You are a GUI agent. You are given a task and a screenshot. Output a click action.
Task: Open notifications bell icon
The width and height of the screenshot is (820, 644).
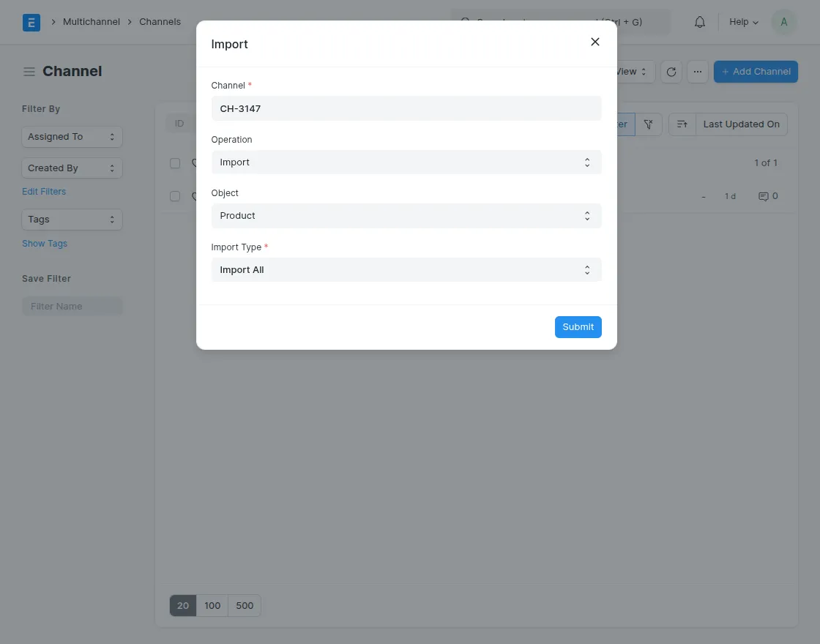click(x=699, y=22)
